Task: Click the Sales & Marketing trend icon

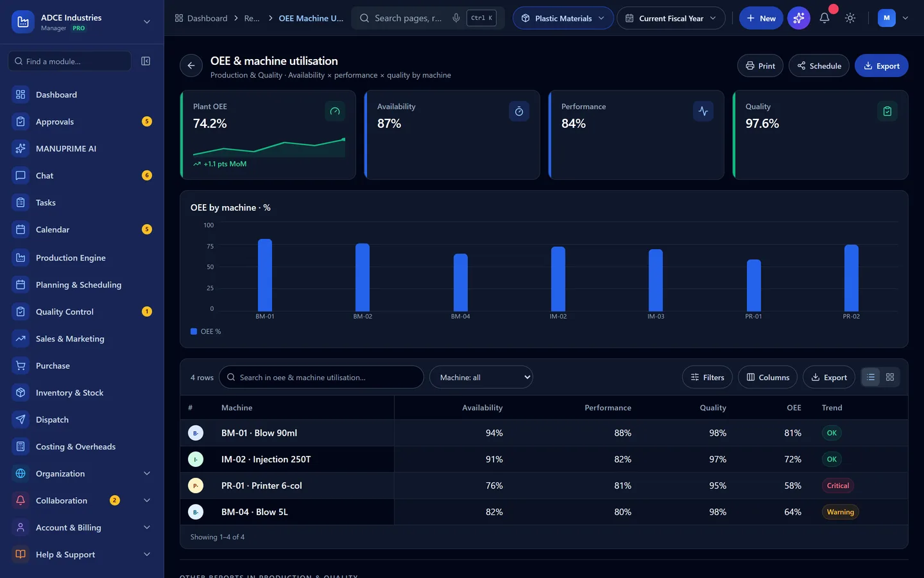Action: click(x=21, y=338)
